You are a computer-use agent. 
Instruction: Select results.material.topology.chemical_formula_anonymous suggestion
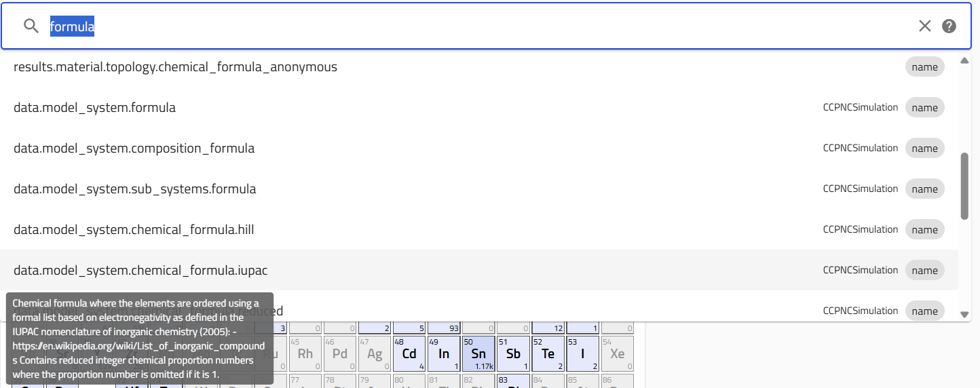click(479, 67)
